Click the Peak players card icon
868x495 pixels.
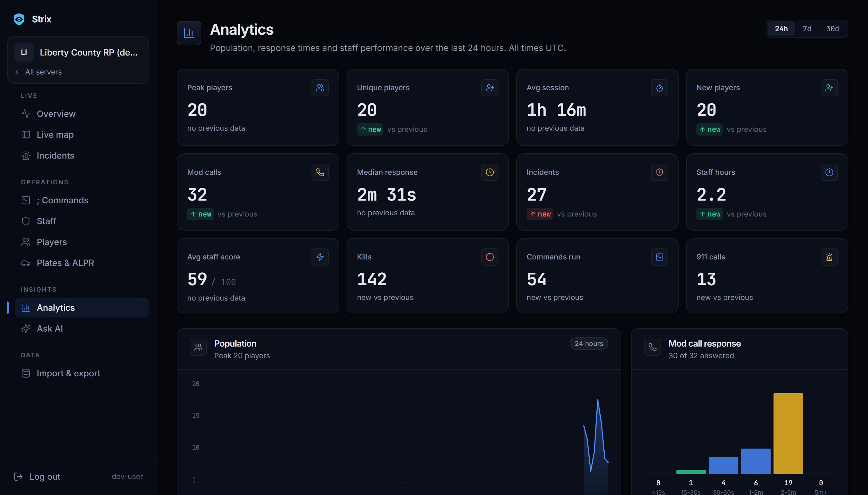pos(320,88)
